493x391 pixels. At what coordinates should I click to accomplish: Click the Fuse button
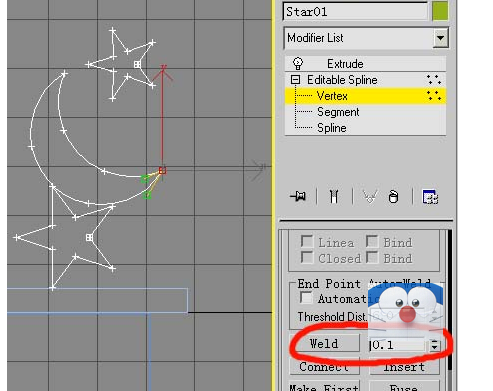coord(404,386)
